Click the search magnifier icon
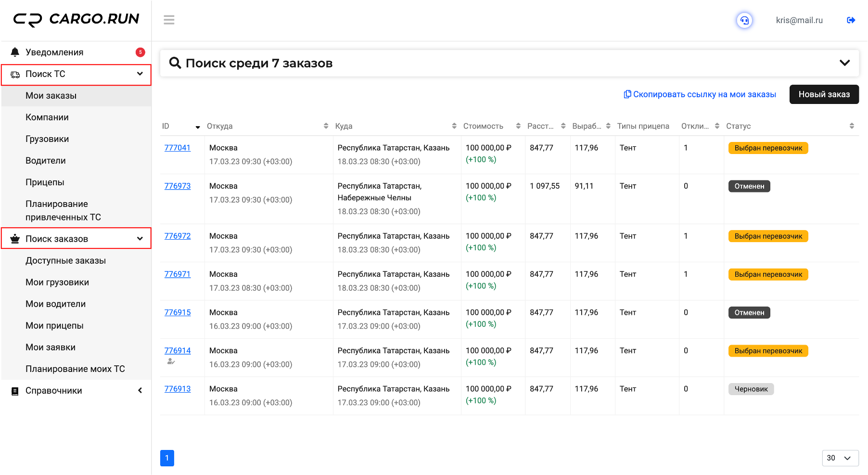The height and width of the screenshot is (475, 868). click(x=175, y=63)
